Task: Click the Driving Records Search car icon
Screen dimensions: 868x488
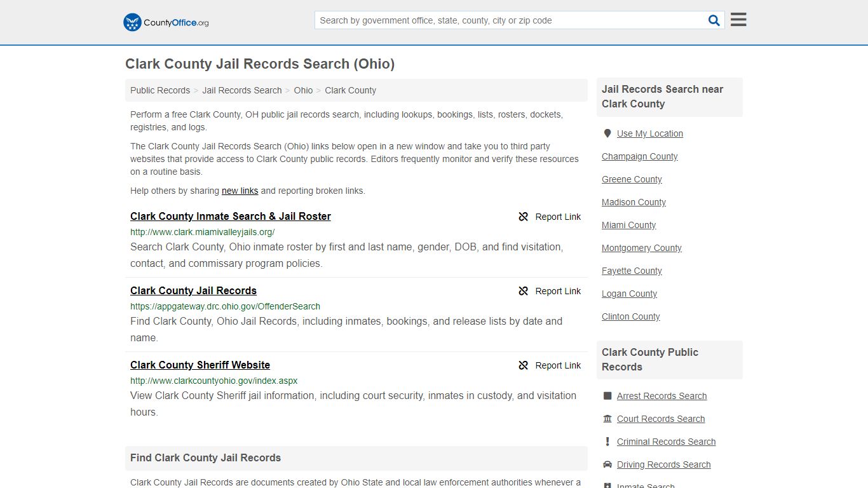Action: (x=607, y=464)
